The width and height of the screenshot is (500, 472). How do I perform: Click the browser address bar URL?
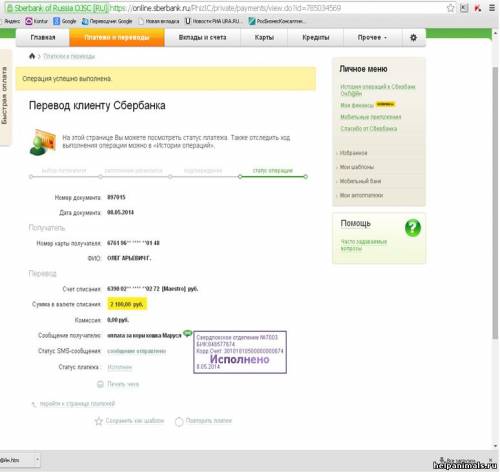click(225, 8)
